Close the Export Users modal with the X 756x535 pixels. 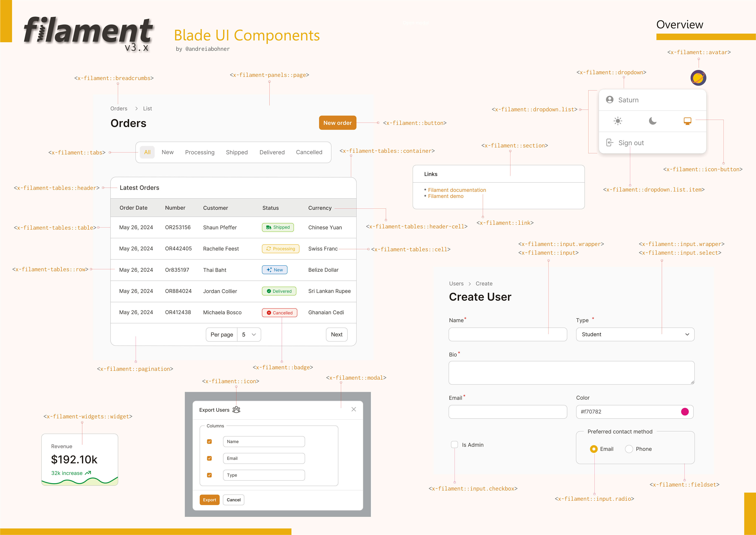point(354,409)
